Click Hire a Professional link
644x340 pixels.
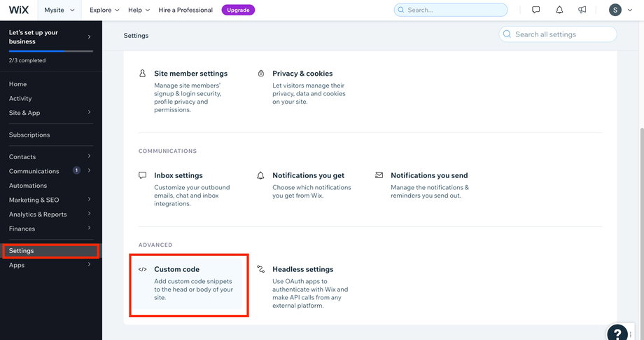tap(185, 10)
